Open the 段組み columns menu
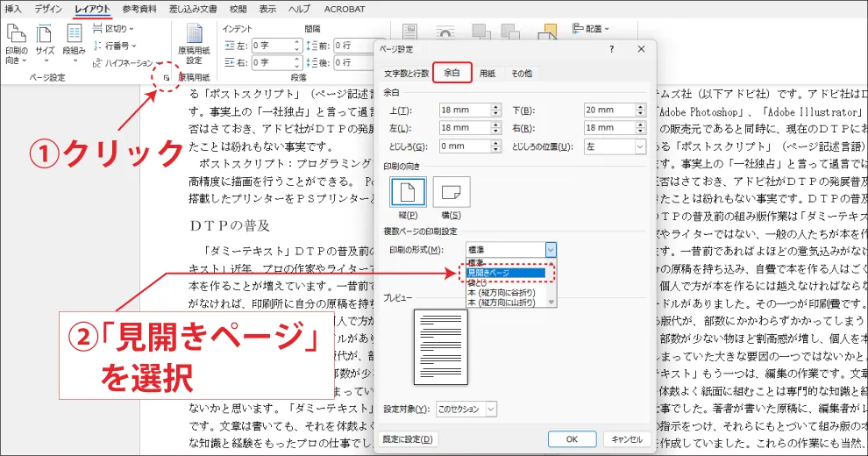868x456 pixels. [x=74, y=44]
